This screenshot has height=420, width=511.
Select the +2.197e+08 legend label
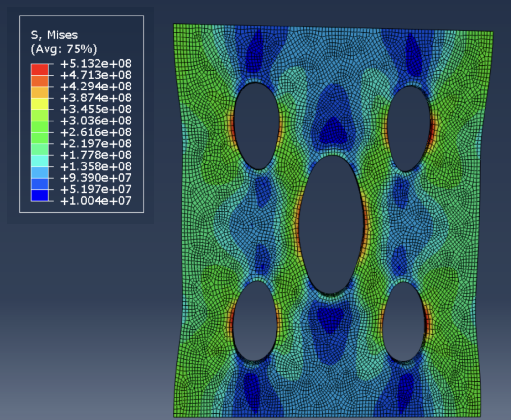(96, 143)
